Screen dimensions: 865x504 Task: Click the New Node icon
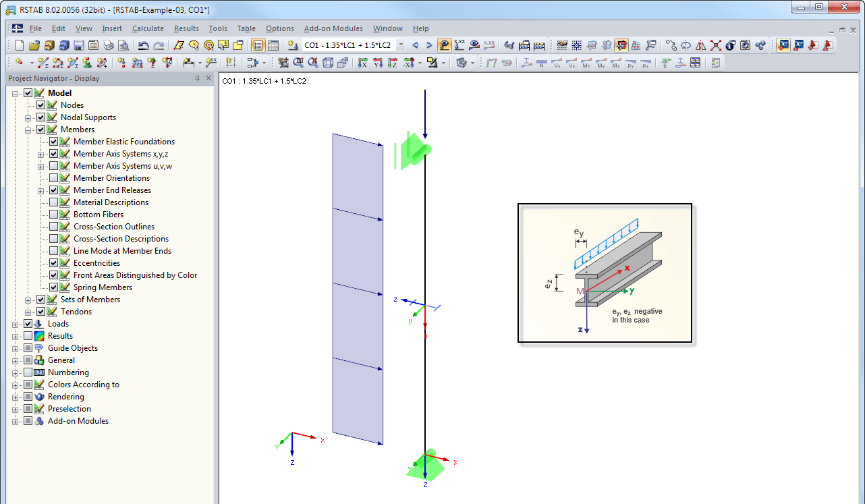coord(19,63)
